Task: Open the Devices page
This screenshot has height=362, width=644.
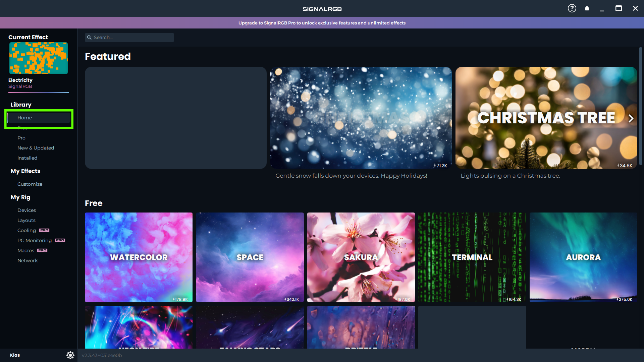Action: tap(26, 210)
